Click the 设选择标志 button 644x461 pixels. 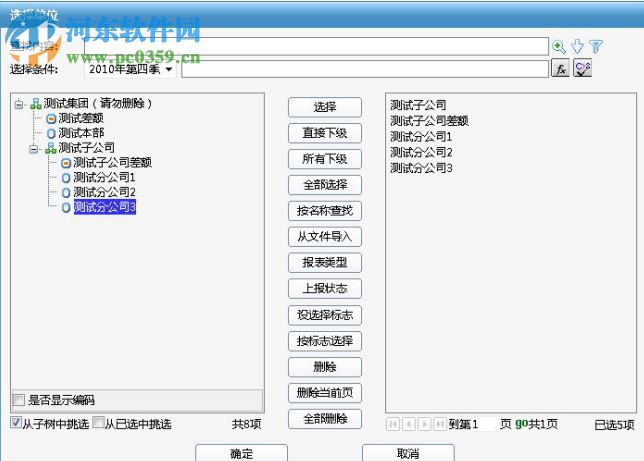325,315
